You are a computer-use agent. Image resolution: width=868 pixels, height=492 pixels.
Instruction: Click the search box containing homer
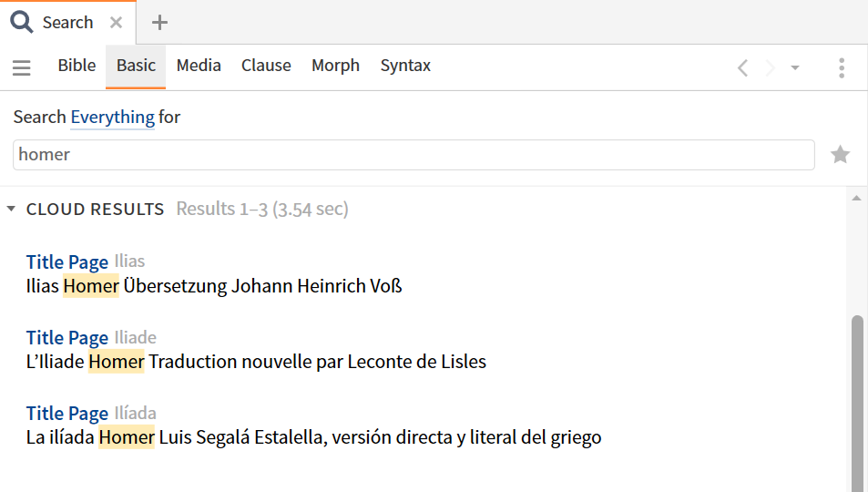click(414, 155)
